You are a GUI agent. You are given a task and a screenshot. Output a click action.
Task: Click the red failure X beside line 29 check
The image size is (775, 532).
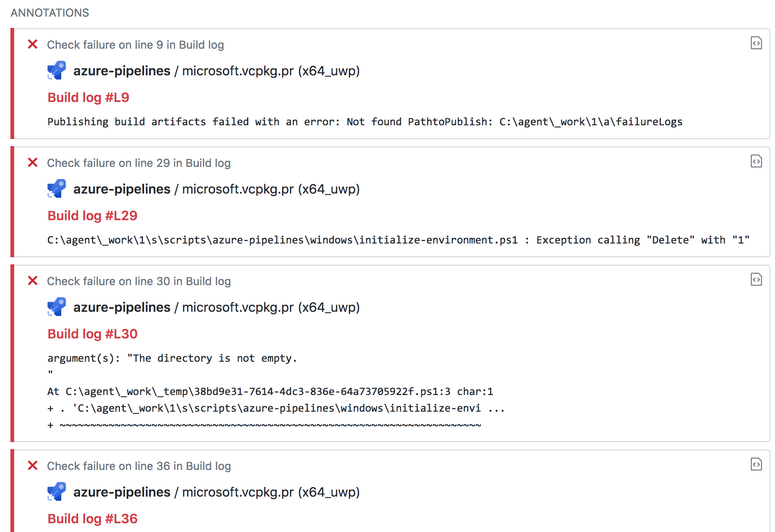[x=32, y=162]
